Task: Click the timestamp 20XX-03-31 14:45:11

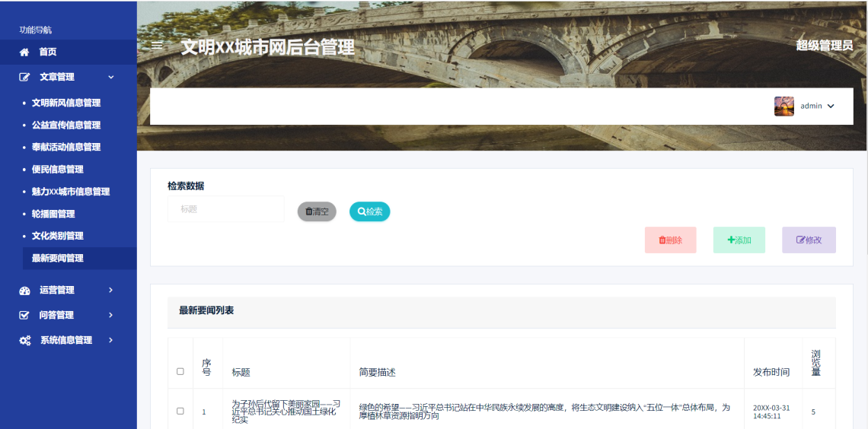Action: point(771,412)
